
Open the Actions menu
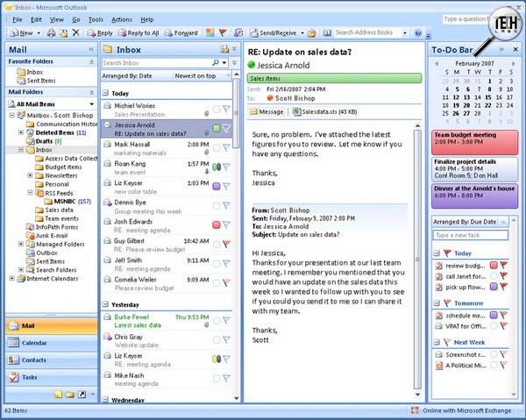coord(122,19)
